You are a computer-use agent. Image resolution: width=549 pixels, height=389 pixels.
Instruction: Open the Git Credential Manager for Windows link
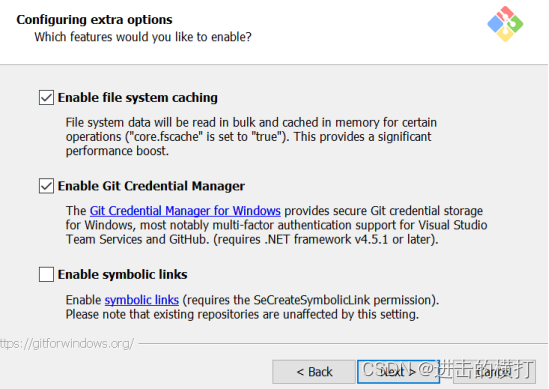click(x=185, y=211)
